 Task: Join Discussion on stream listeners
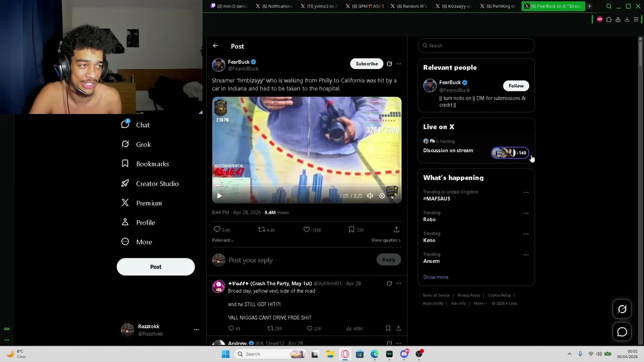[510, 153]
